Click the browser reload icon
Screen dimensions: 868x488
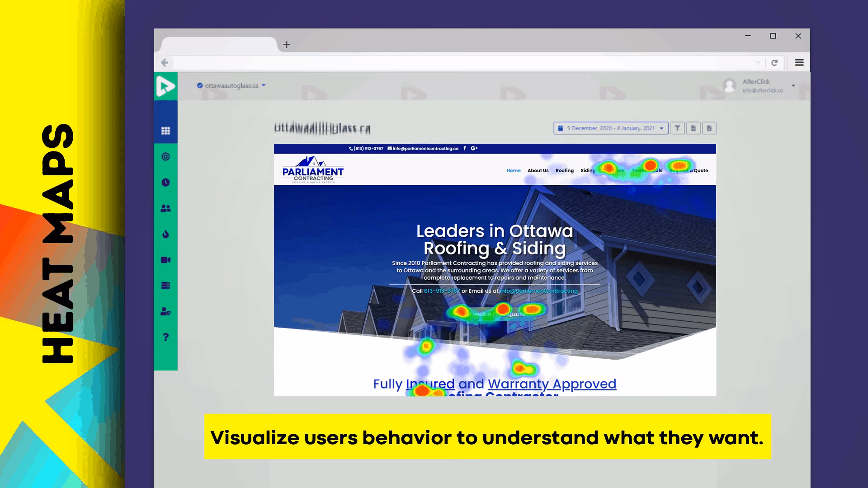pyautogui.click(x=774, y=63)
